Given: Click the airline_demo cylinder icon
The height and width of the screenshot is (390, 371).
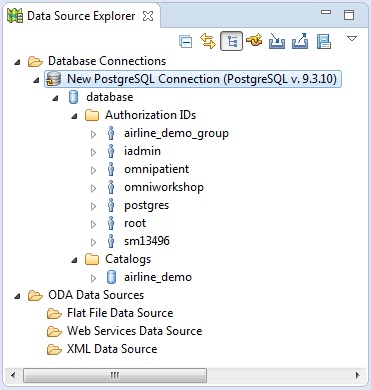Looking at the screenshot, I should (x=111, y=277).
